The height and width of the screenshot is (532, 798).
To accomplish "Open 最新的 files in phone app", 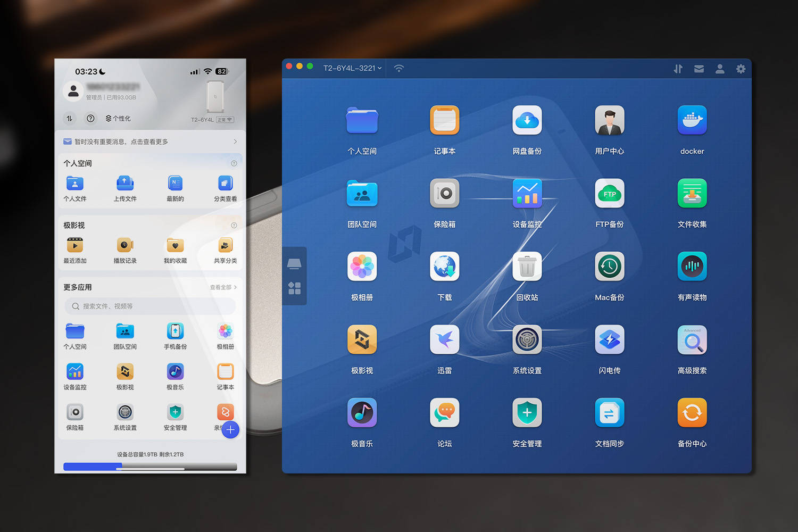I will click(175, 184).
